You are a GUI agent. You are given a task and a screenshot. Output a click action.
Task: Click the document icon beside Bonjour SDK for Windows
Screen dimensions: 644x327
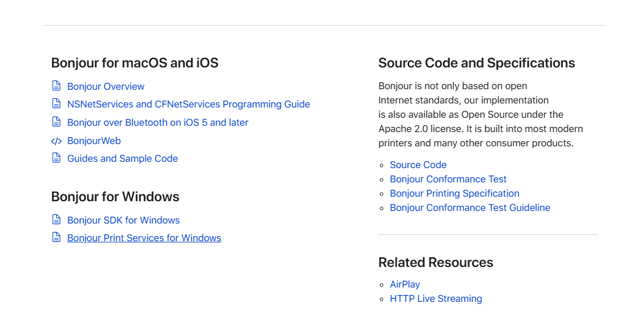click(x=56, y=220)
